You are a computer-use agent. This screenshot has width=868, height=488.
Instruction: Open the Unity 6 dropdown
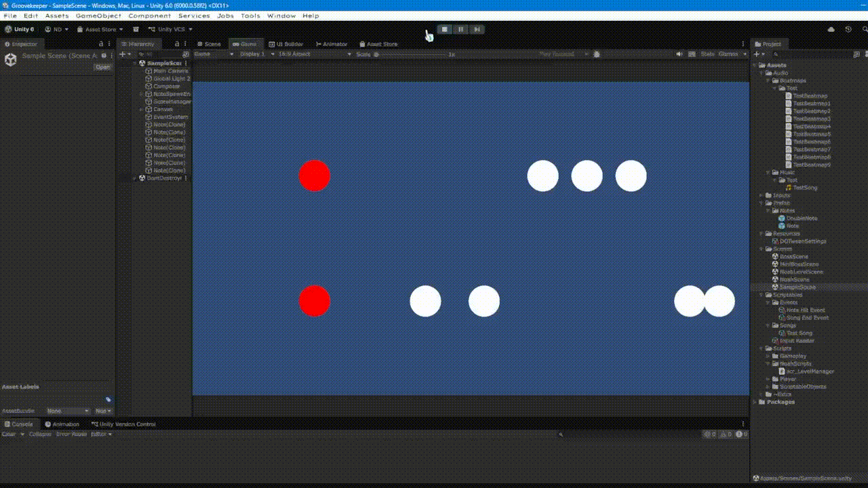click(20, 30)
